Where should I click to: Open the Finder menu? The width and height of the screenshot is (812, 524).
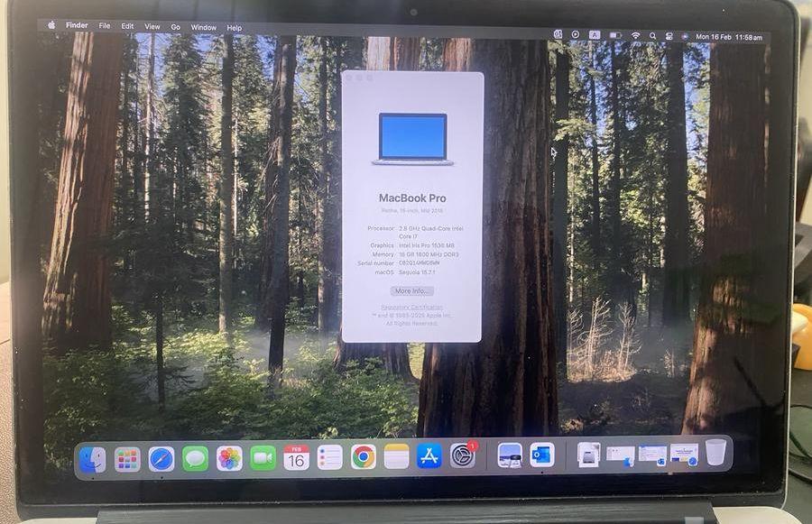77,25
